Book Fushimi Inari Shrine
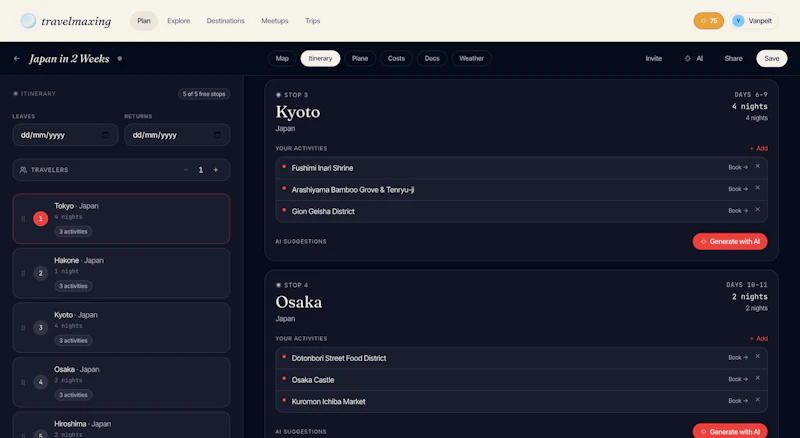This screenshot has width=800, height=438. (x=738, y=167)
